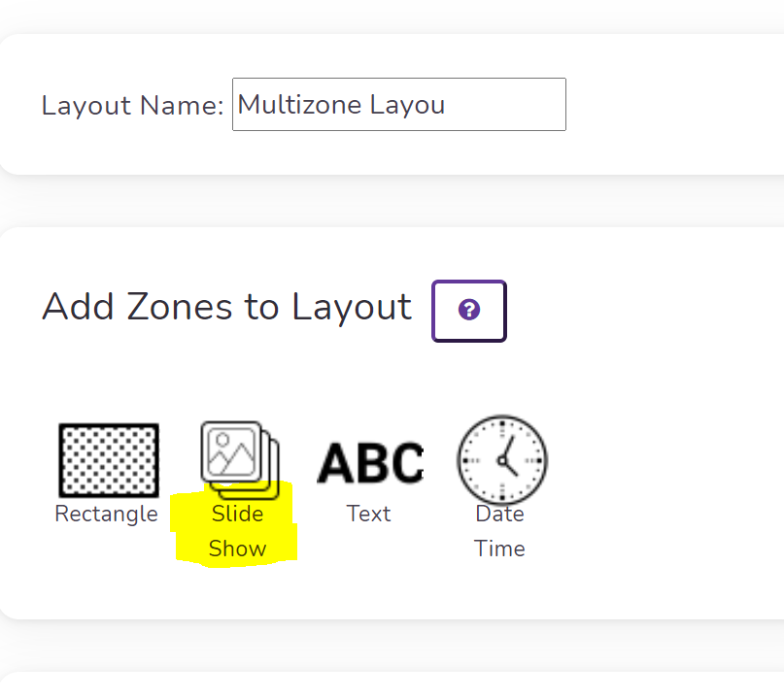Choose the "Rectangle" label under the dotted box

click(x=107, y=514)
